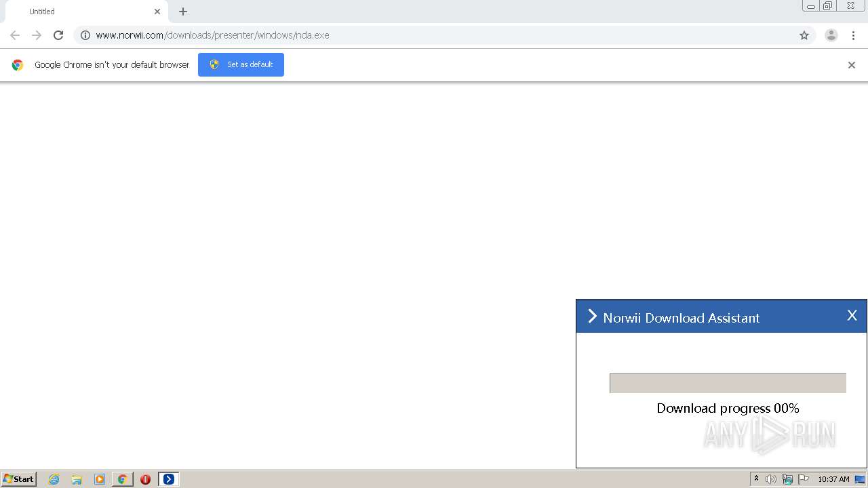Launch Internet Explorer from taskbar
The image size is (868, 488).
(54, 479)
